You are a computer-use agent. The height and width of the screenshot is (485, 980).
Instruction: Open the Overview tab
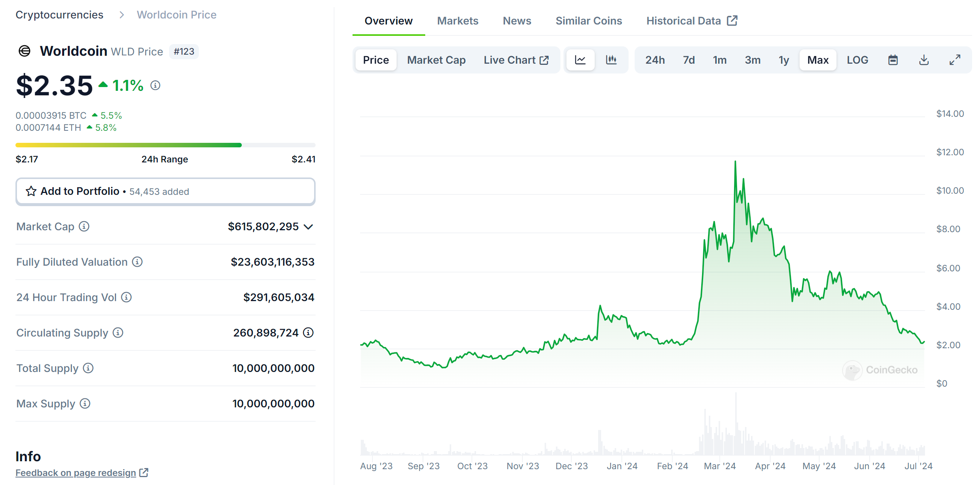click(x=388, y=21)
